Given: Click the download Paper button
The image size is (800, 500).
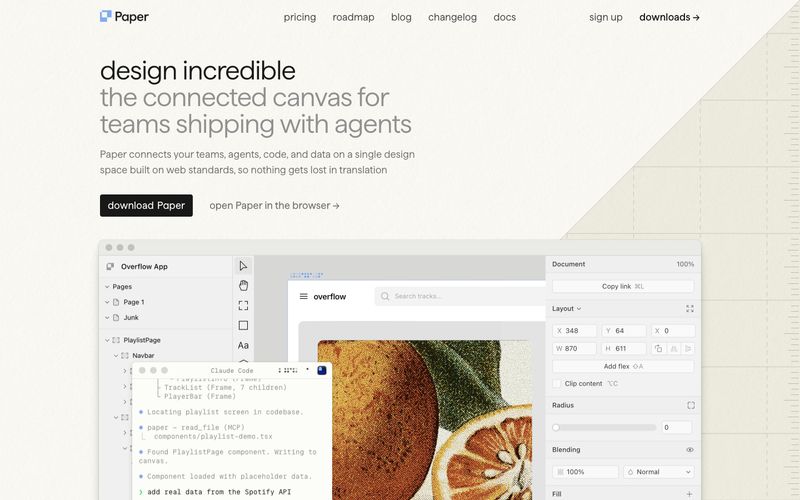Looking at the screenshot, I should pyautogui.click(x=146, y=205).
